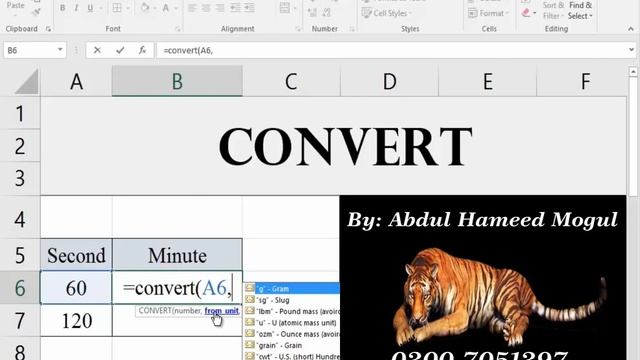Viewport: 640px width, 360px height.
Task: Click the Font Color 'A' icon
Action: tap(166, 8)
